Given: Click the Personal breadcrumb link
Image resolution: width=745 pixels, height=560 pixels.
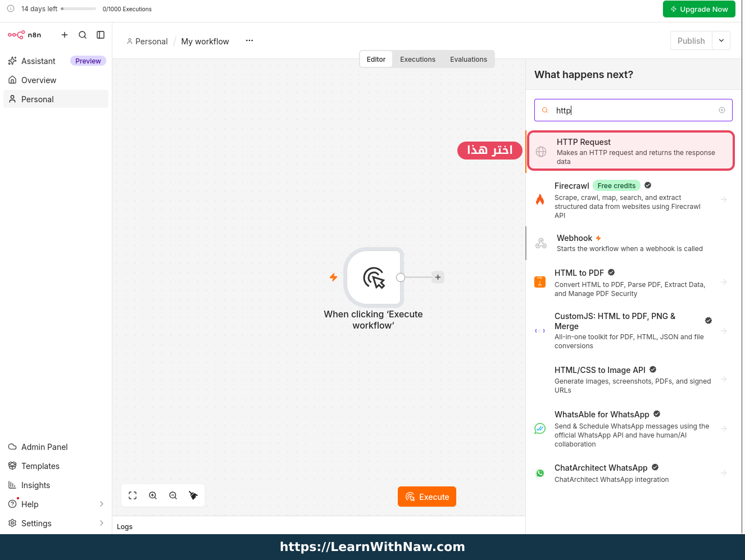Looking at the screenshot, I should pyautogui.click(x=147, y=41).
